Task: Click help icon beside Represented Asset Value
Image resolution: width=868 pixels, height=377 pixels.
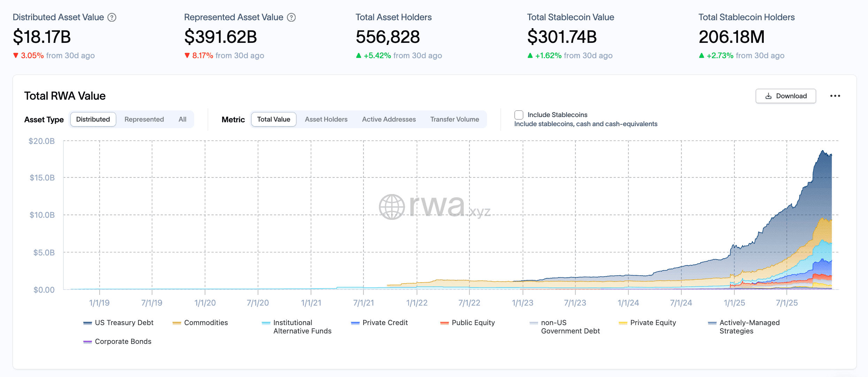Action: 291,17
